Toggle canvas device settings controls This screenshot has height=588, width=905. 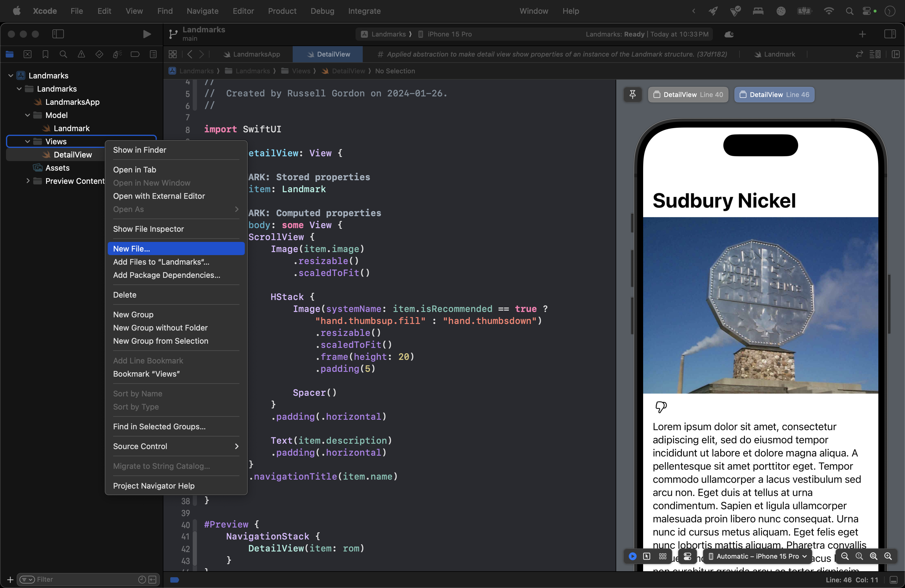(x=687, y=556)
